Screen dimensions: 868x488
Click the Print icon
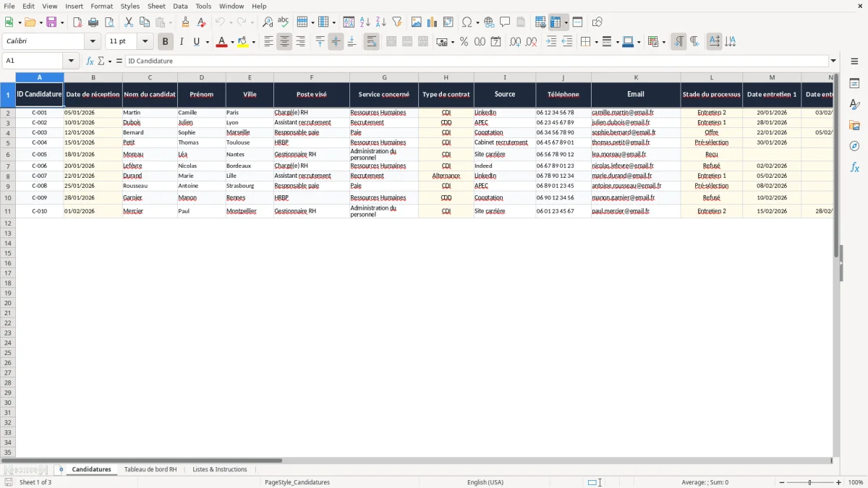93,22
